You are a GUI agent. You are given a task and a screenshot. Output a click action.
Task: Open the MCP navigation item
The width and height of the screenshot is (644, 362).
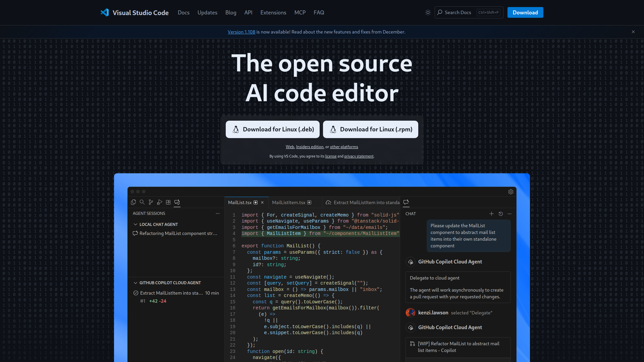point(300,12)
